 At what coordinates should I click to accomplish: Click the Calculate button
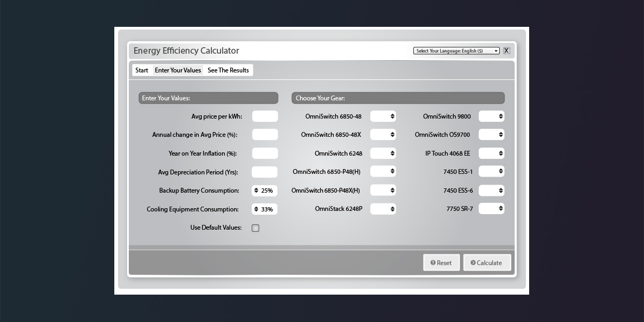[x=487, y=263]
